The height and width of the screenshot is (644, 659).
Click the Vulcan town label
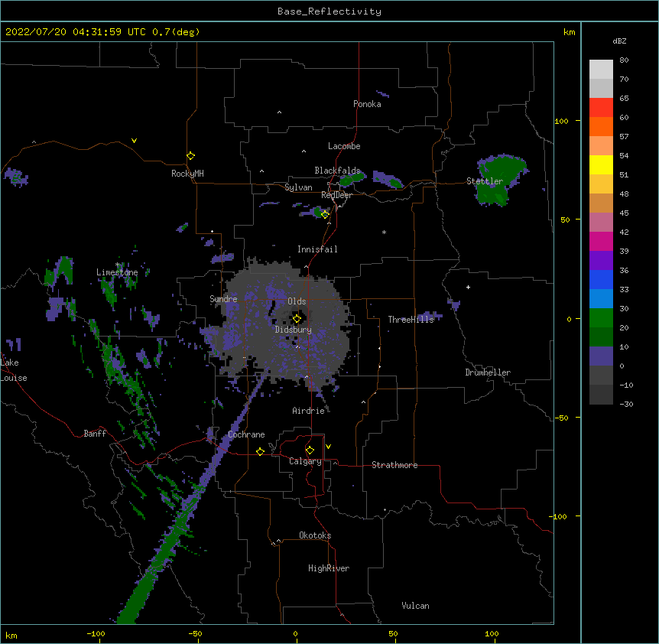[415, 606]
